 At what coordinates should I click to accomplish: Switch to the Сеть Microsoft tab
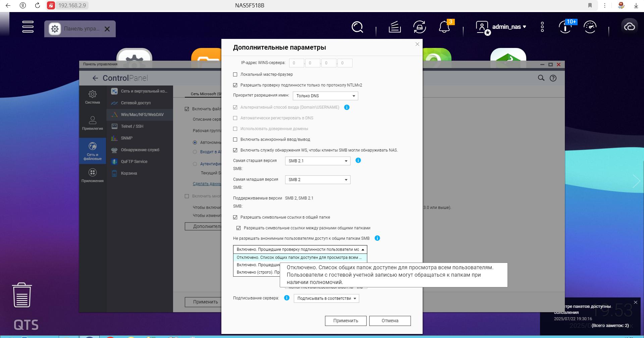pyautogui.click(x=203, y=94)
